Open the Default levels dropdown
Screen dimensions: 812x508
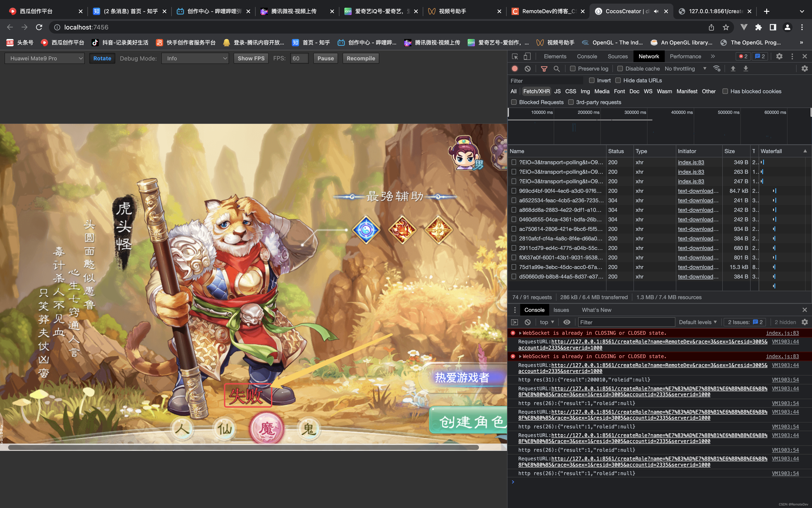click(x=698, y=322)
